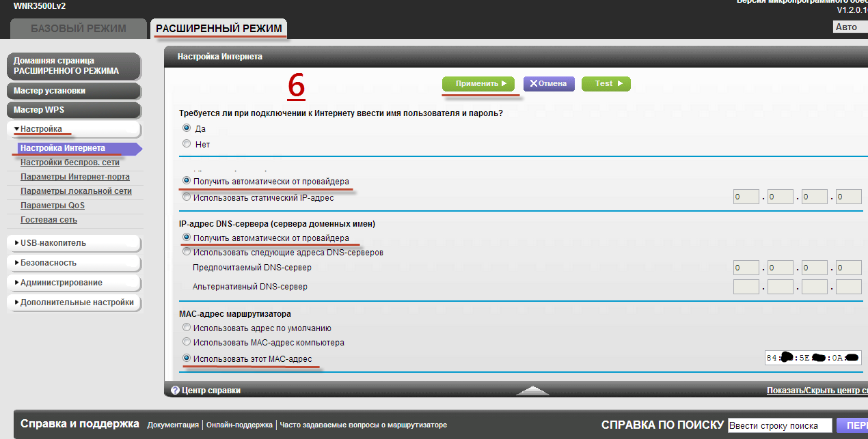This screenshot has height=439, width=868.
Task: Click the MAC-адрес input field
Action: point(813,357)
